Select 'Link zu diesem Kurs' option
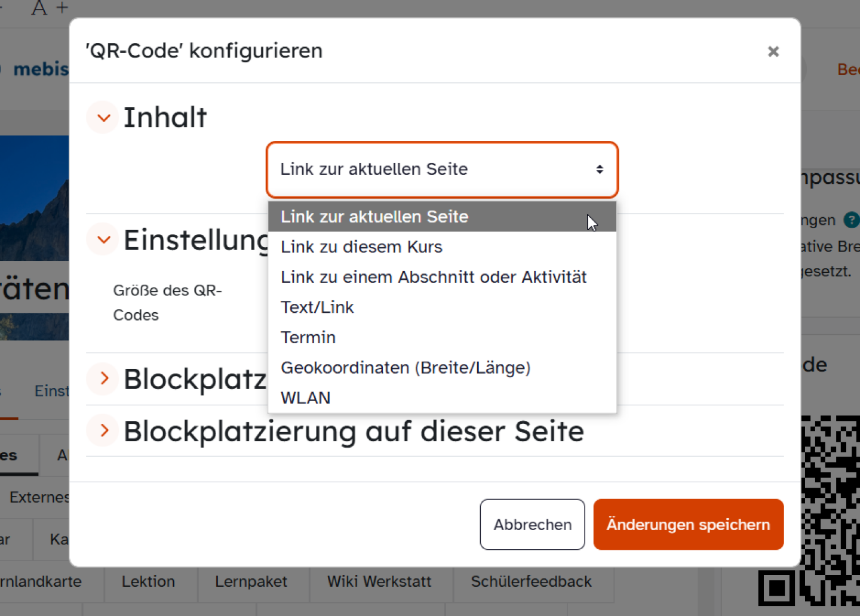The height and width of the screenshot is (616, 860). coord(361,247)
